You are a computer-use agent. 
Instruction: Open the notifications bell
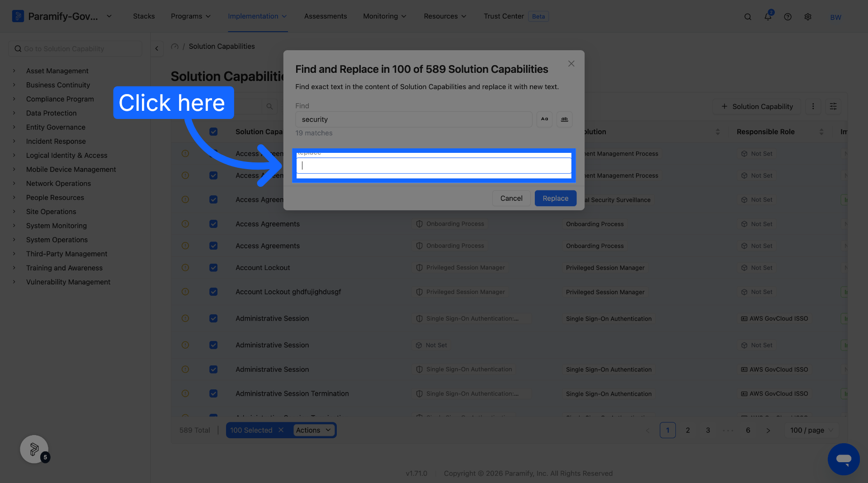coord(768,16)
